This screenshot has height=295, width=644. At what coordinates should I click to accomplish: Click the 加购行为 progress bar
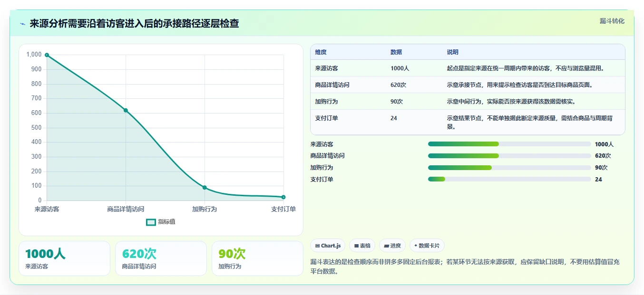pos(509,168)
